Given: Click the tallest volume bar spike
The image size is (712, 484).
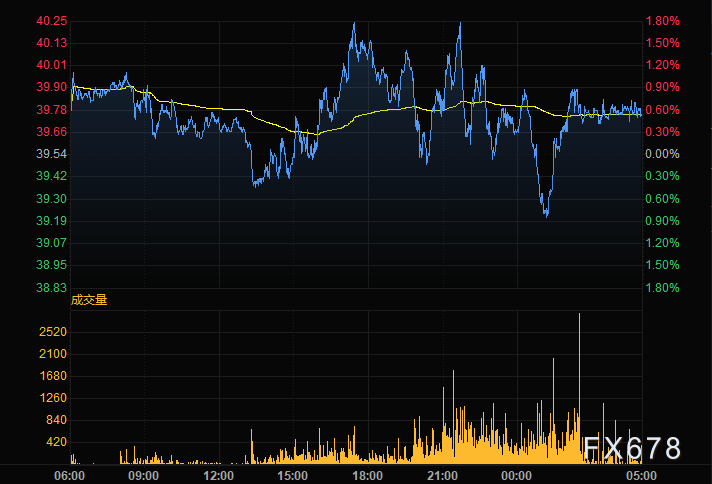Looking at the screenshot, I should [x=579, y=388].
